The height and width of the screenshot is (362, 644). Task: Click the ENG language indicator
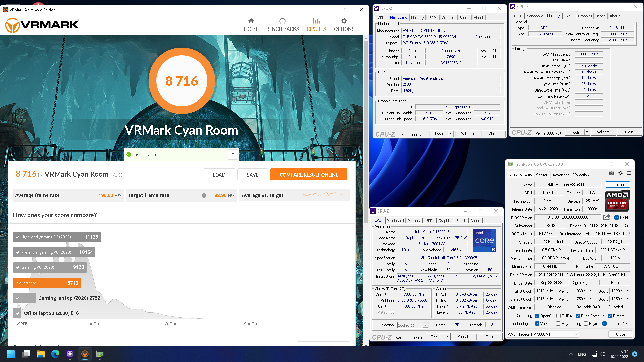582,354
